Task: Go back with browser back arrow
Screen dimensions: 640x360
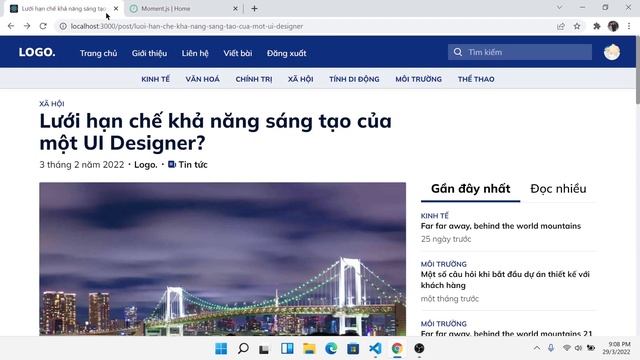Action: pos(11,26)
